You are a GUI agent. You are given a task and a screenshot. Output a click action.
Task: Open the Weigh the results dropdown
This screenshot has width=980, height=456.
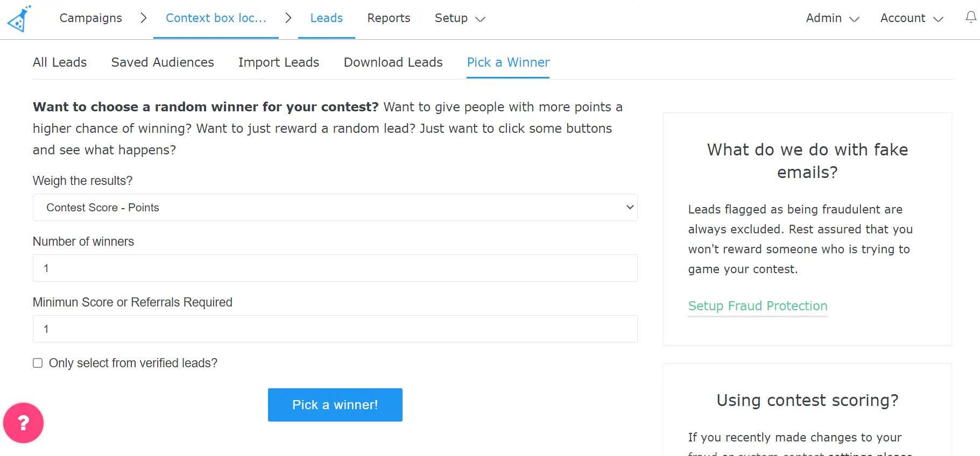[x=335, y=208]
